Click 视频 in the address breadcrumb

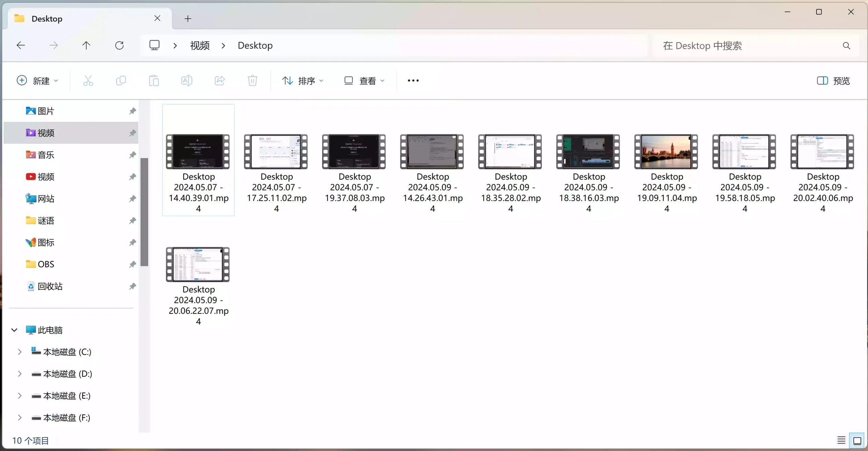pos(200,45)
